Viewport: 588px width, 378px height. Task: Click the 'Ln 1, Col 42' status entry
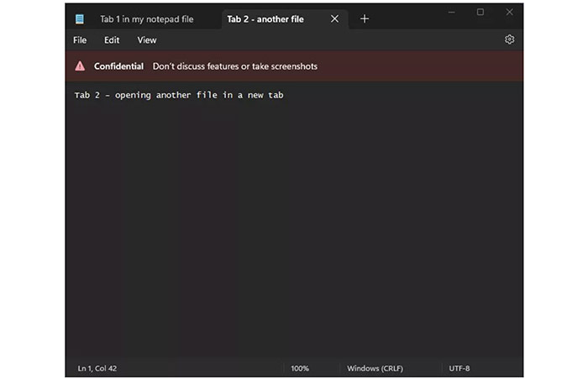pos(97,368)
